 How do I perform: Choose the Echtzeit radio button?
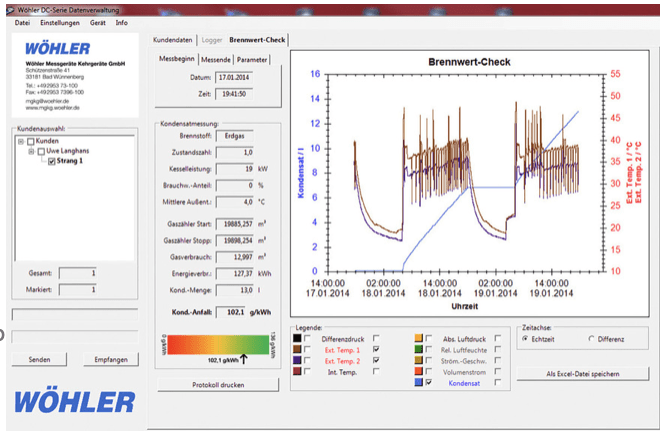(527, 338)
